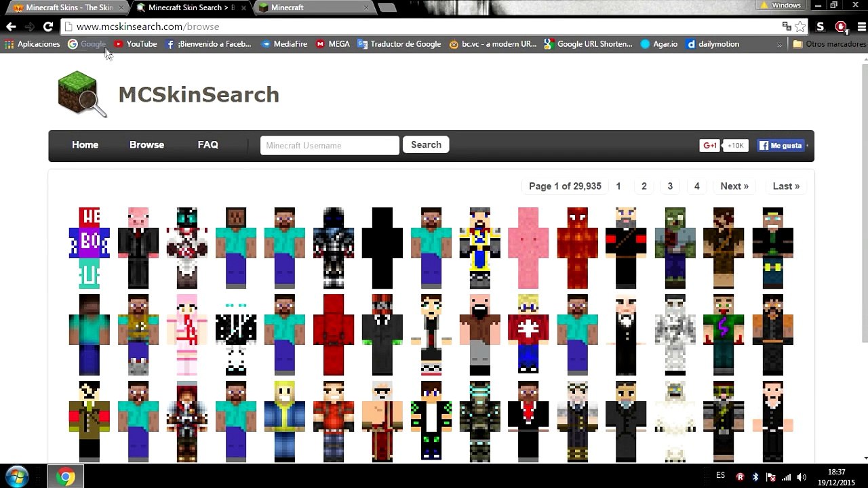
Task: Jump to the Last » page
Action: coord(786,186)
